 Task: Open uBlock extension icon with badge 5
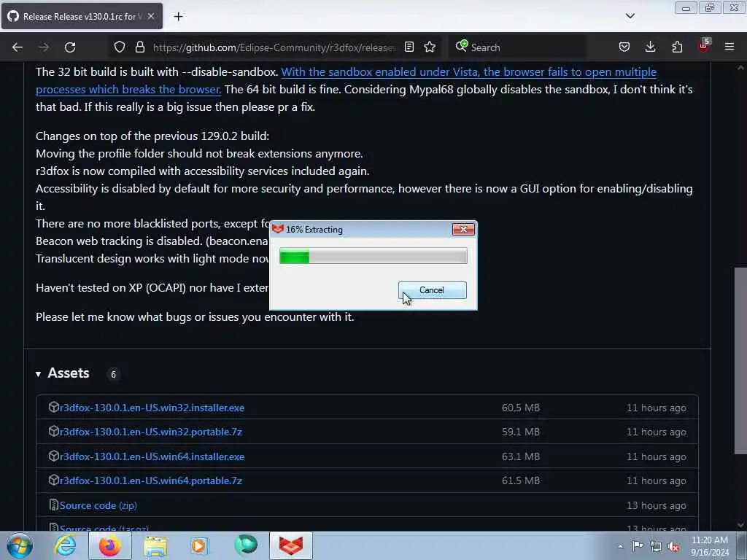(x=704, y=46)
